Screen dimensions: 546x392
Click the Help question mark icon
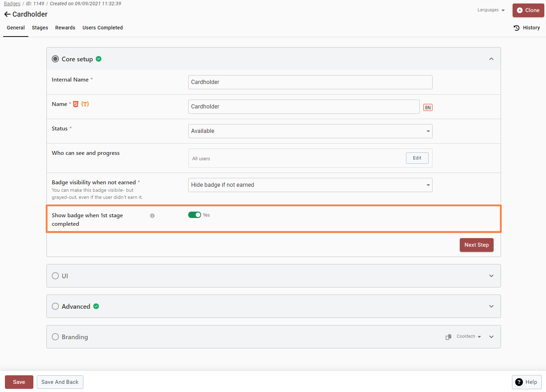[519, 382]
